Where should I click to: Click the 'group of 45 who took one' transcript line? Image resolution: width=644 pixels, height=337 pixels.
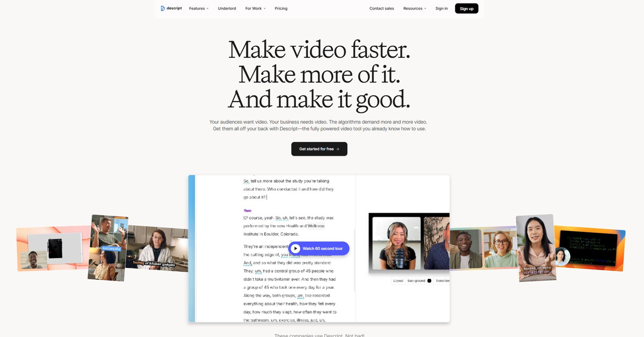point(289,287)
